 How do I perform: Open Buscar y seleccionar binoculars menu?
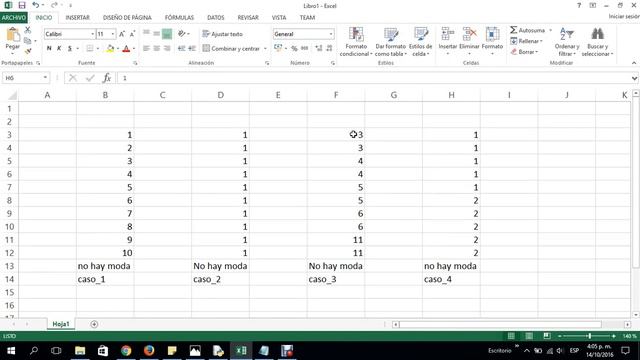pyautogui.click(x=597, y=42)
